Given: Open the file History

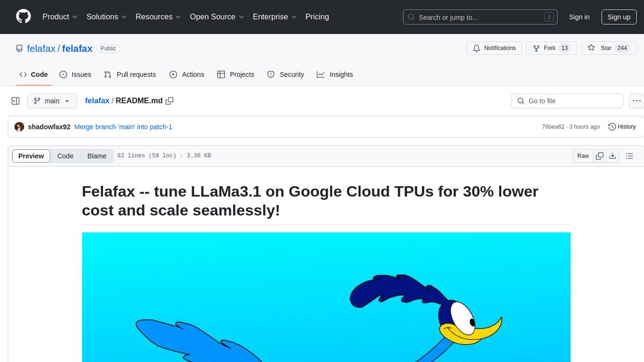Looking at the screenshot, I should 622,127.
